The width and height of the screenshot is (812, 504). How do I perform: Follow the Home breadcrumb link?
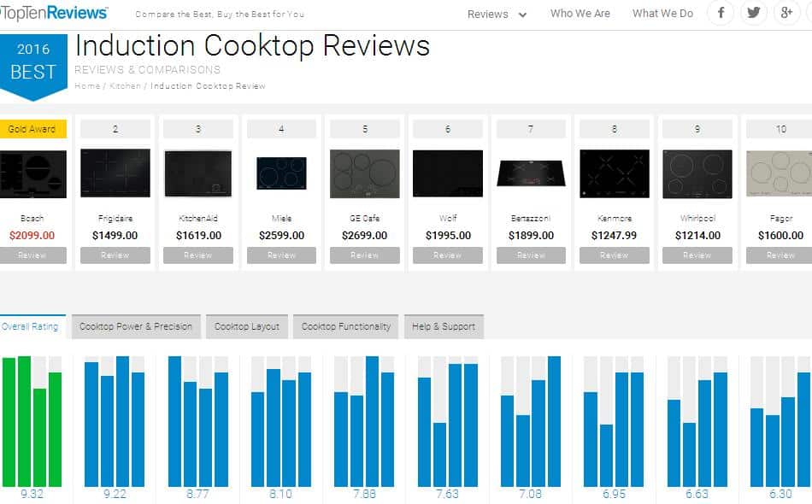[87, 86]
